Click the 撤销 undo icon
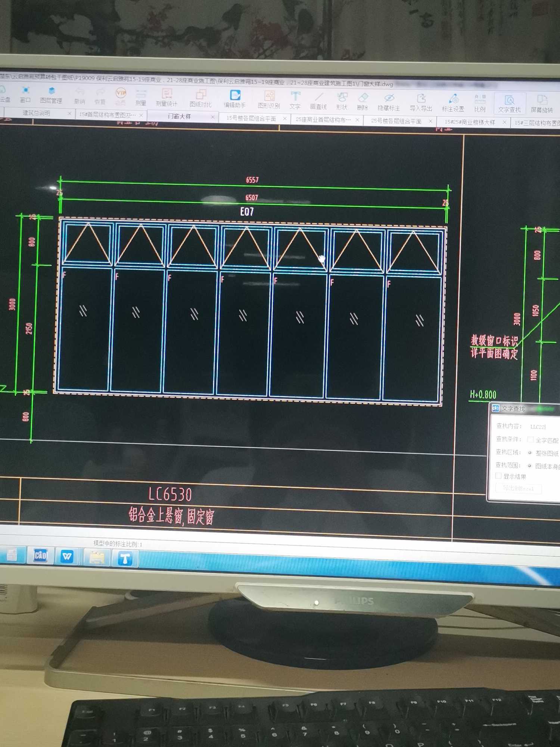Screen dimensions: 560x747 coord(80,96)
